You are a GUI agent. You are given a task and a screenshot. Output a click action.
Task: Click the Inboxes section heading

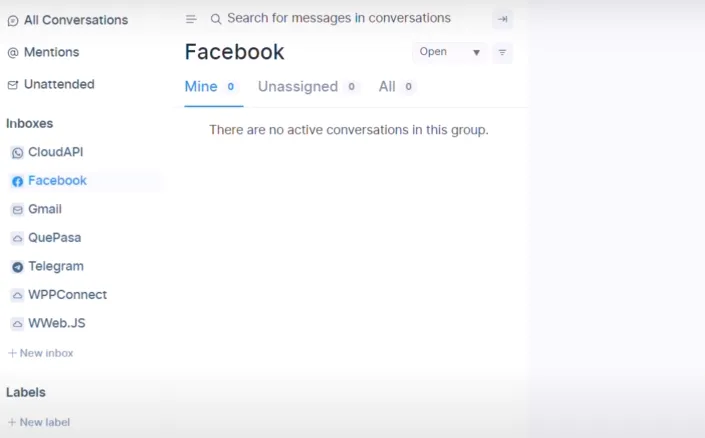coord(30,124)
